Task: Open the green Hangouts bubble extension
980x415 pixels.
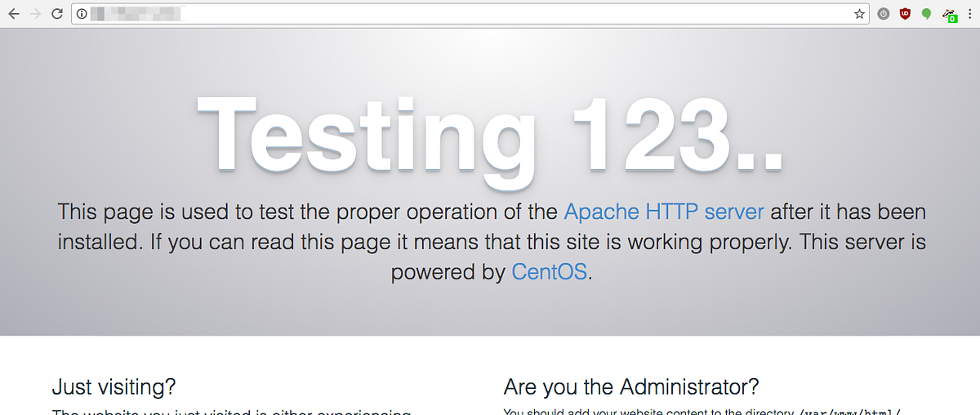Action: coord(926,14)
